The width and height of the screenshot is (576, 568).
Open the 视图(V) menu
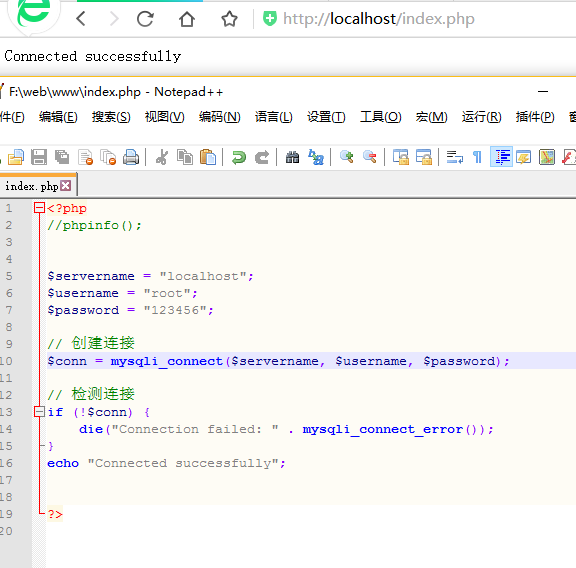coord(165,117)
